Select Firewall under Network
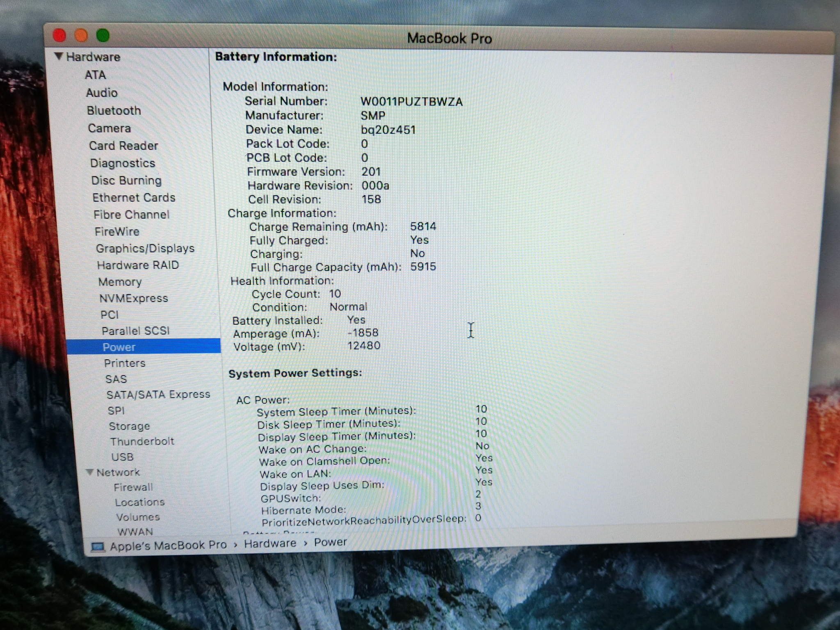Image resolution: width=840 pixels, height=630 pixels. pyautogui.click(x=133, y=487)
